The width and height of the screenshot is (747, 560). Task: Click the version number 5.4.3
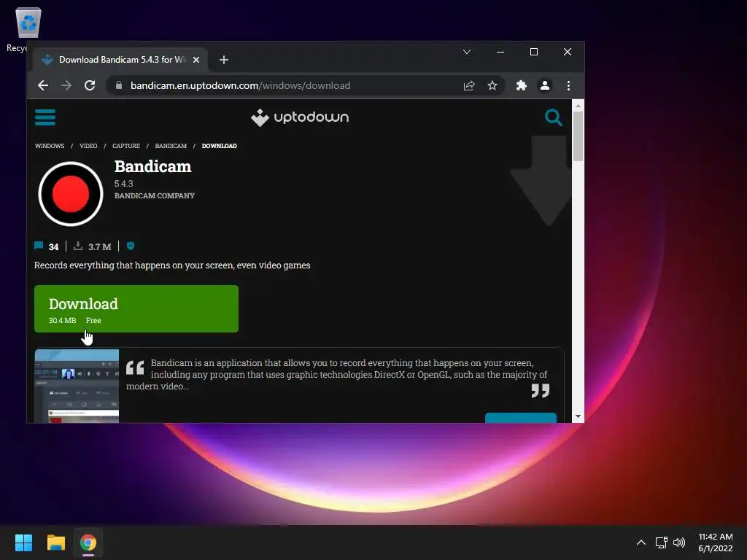124,183
